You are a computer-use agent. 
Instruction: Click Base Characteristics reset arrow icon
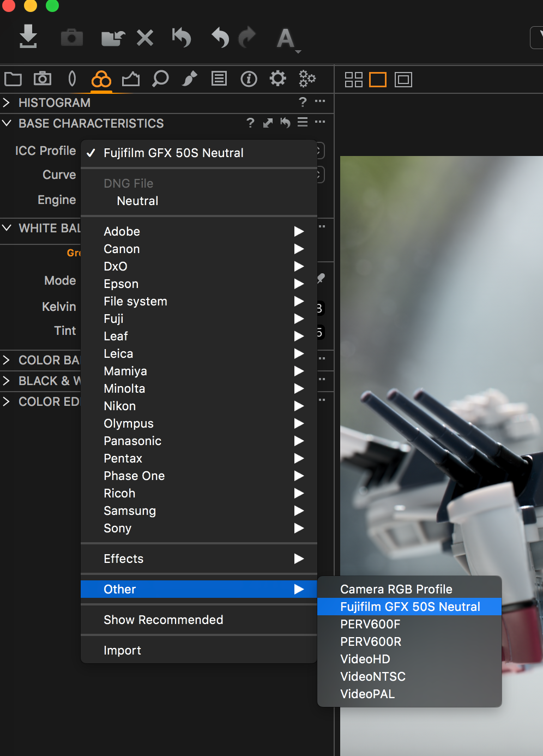click(285, 123)
